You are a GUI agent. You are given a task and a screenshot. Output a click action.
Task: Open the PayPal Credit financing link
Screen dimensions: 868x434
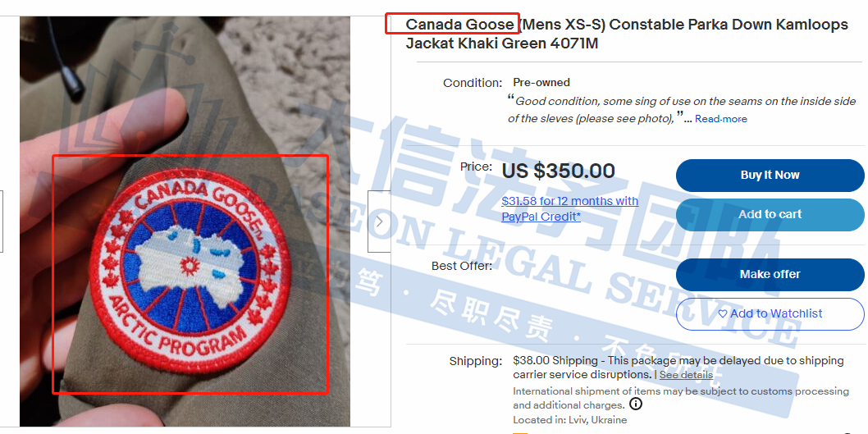pos(569,208)
